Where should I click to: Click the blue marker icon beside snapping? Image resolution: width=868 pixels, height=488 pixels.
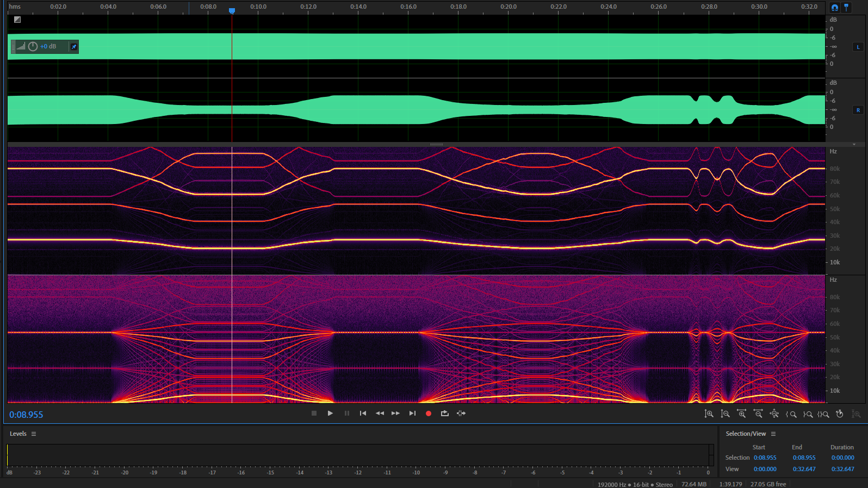tap(846, 8)
